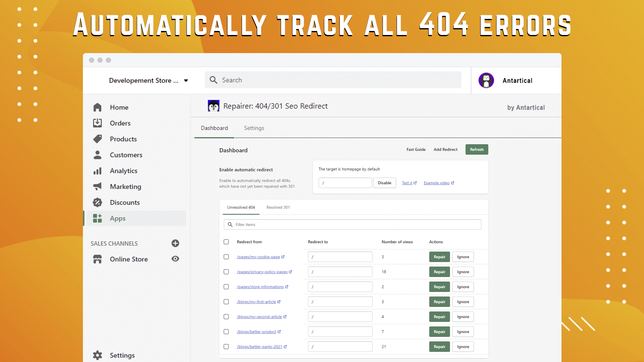Viewport: 644px width, 362px height.
Task: Open external icon next to privacy-policy-pages
Action: pyautogui.click(x=291, y=271)
